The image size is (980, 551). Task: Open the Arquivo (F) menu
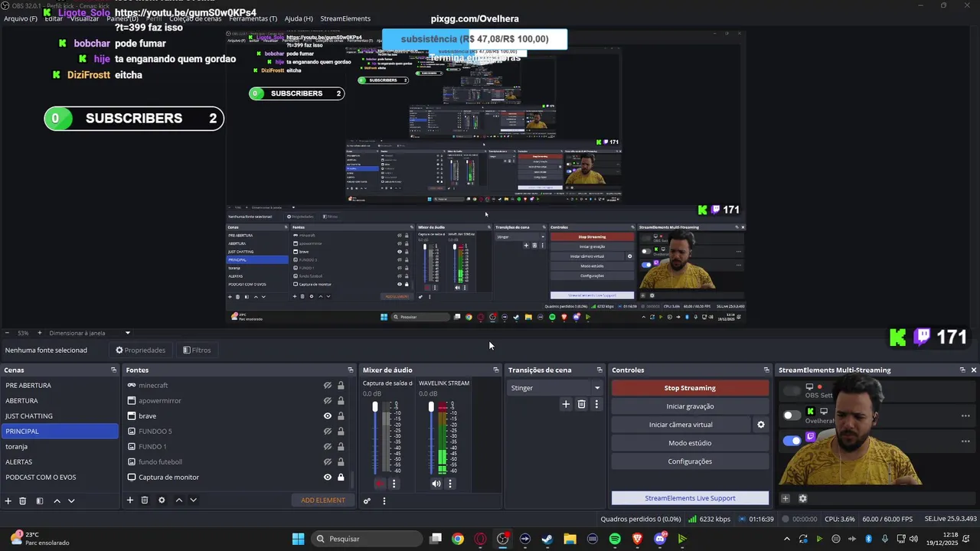pos(21,18)
